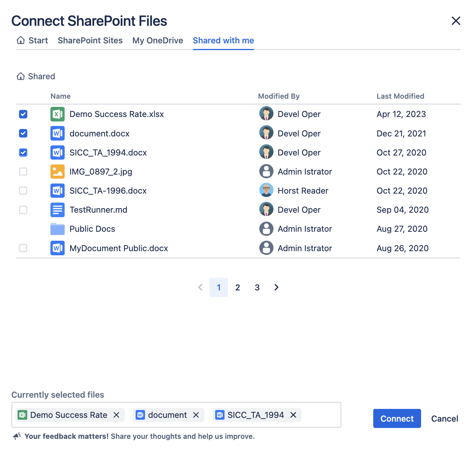Click the Excel icon for Demo Success Rate.xlsx

57,114
